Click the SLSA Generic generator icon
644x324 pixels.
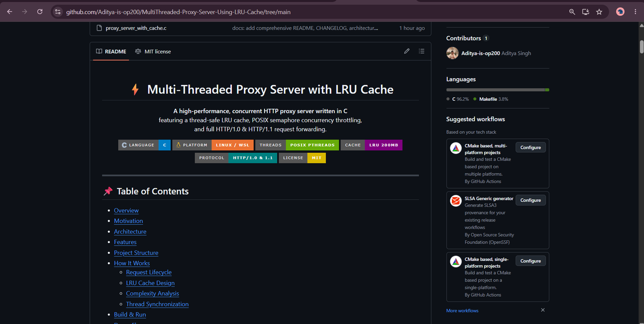455,201
